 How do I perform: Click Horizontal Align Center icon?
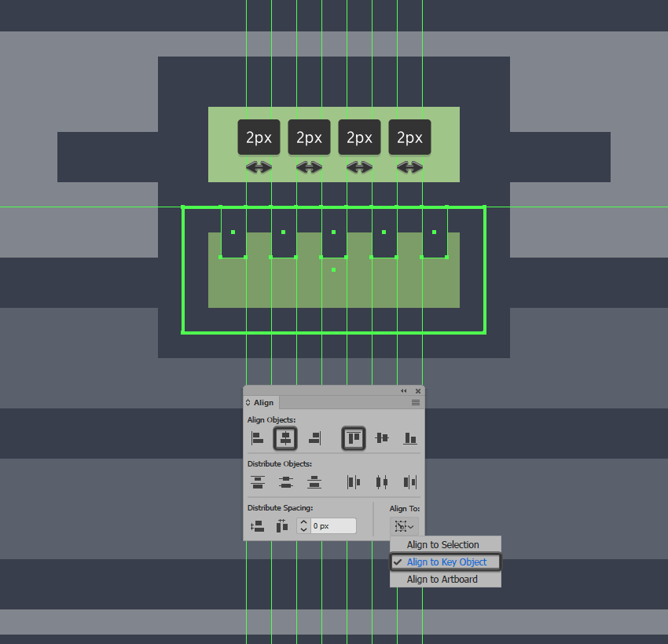tap(285, 438)
